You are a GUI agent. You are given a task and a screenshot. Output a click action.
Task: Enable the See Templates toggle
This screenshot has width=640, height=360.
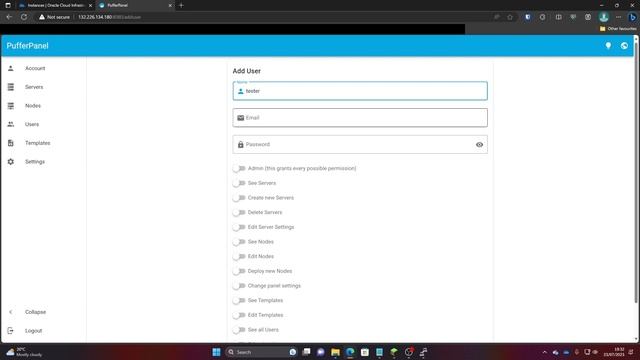pos(239,300)
